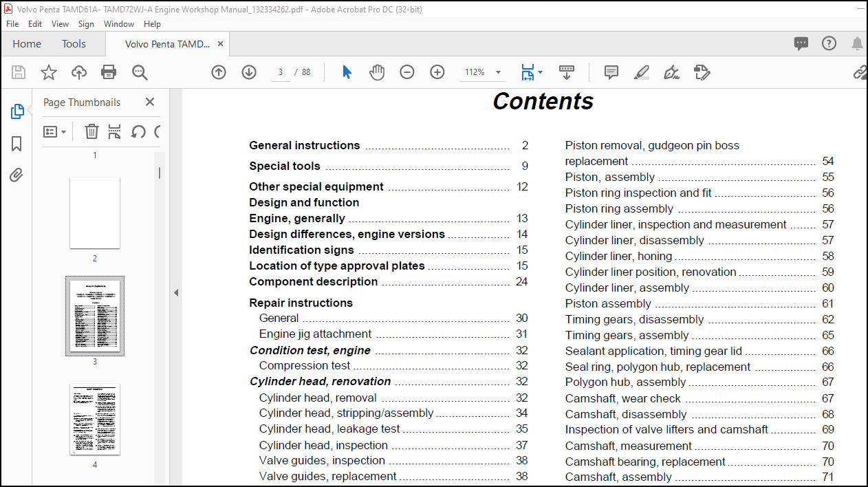868x487 pixels.
Task: Open the File menu
Action: [12, 23]
